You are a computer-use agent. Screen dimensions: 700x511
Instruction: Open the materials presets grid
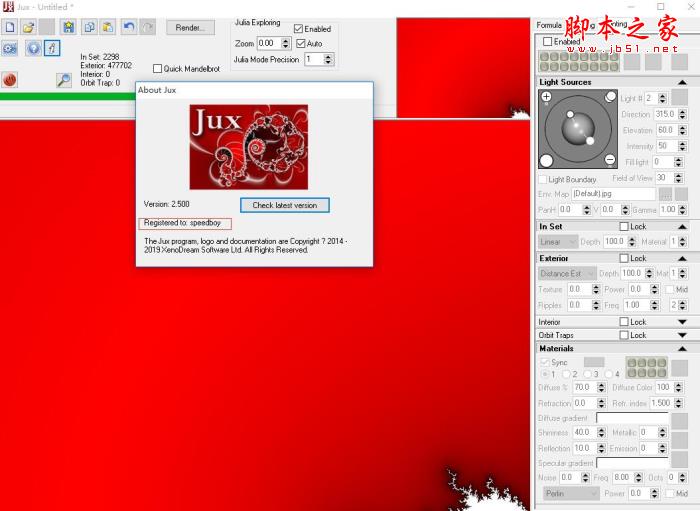coord(646,367)
